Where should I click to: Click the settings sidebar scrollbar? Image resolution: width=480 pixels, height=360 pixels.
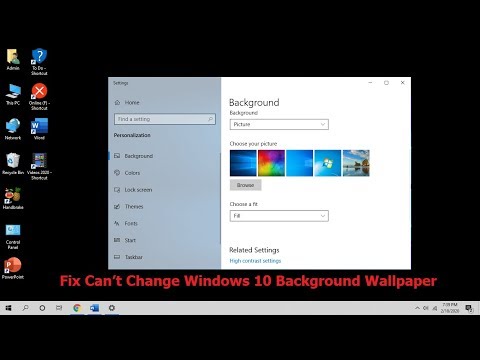pyautogui.click(x=220, y=198)
